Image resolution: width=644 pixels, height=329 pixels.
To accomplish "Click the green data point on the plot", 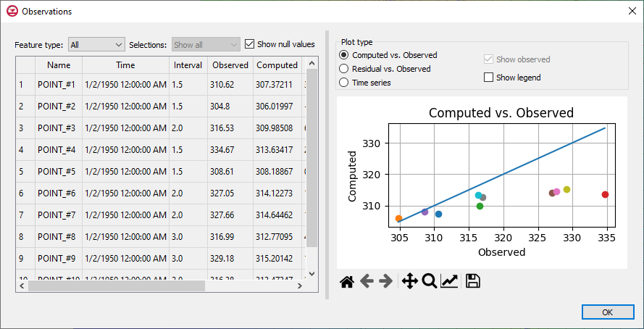I will (x=480, y=206).
